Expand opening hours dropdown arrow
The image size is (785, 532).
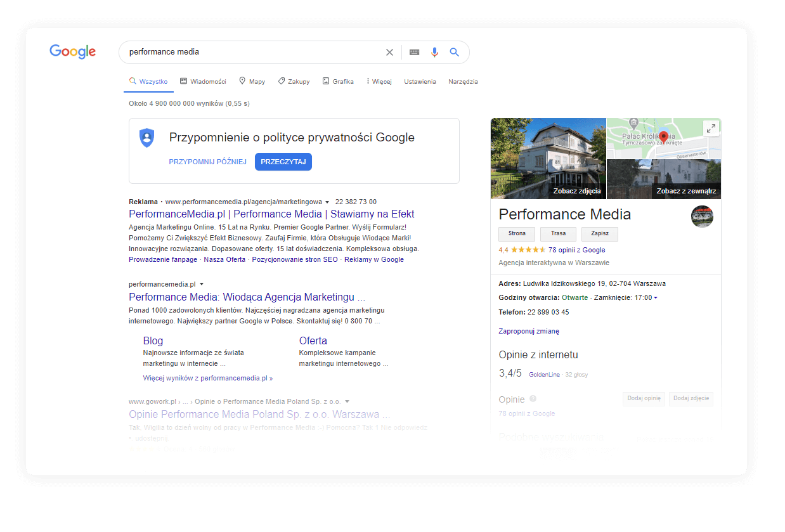tap(656, 298)
